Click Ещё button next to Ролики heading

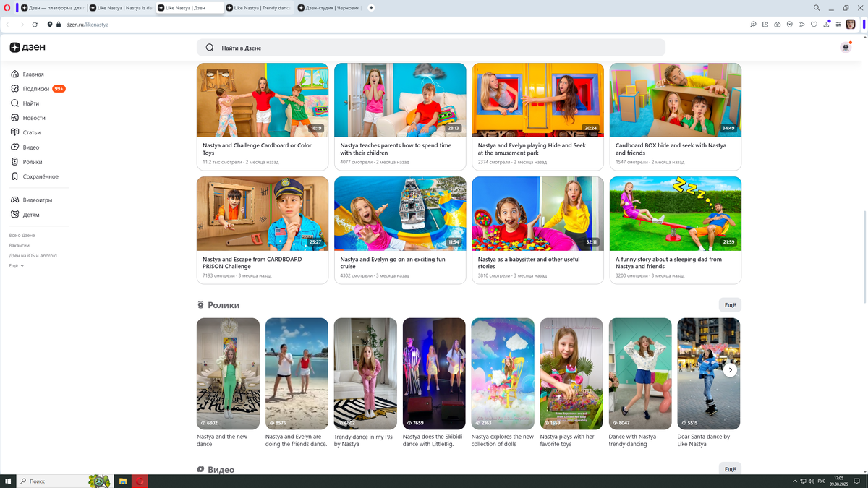pos(730,305)
